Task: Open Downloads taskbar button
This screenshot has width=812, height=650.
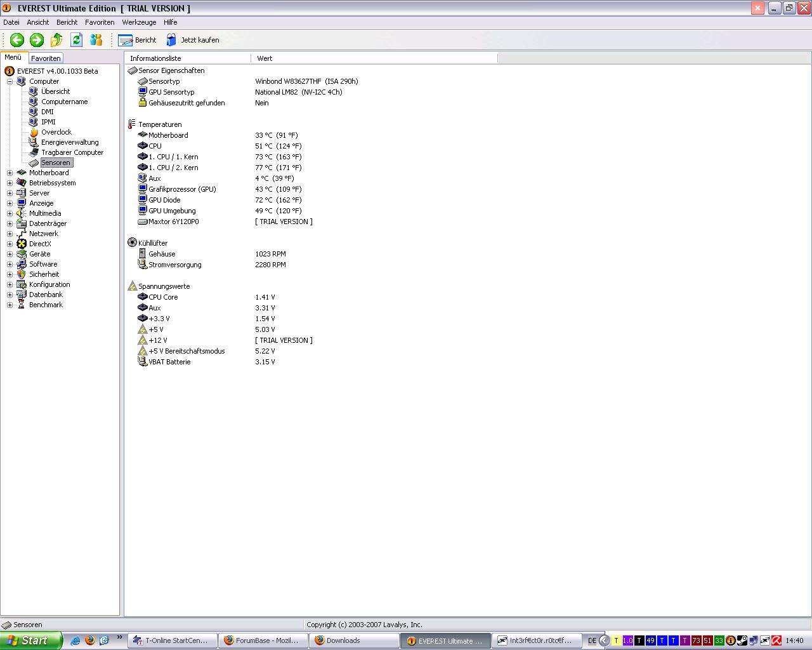Action: 355,640
